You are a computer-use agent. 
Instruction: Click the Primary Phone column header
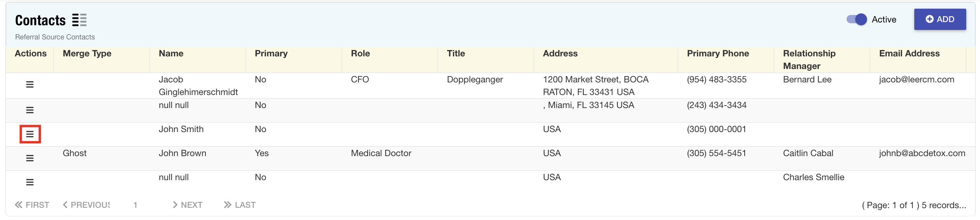coord(718,54)
